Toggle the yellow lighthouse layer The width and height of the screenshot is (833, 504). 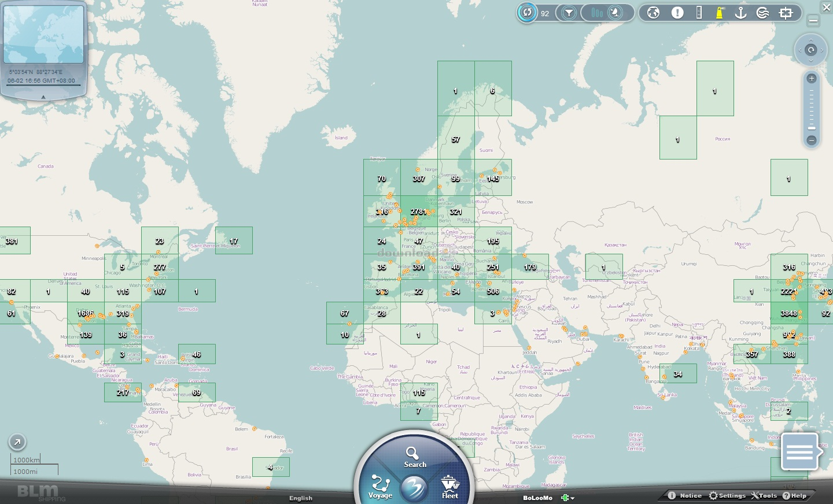tap(720, 13)
